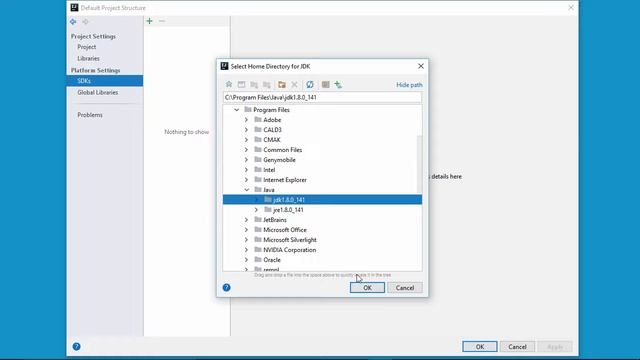Open the project directory toolbar icon

pos(254,84)
